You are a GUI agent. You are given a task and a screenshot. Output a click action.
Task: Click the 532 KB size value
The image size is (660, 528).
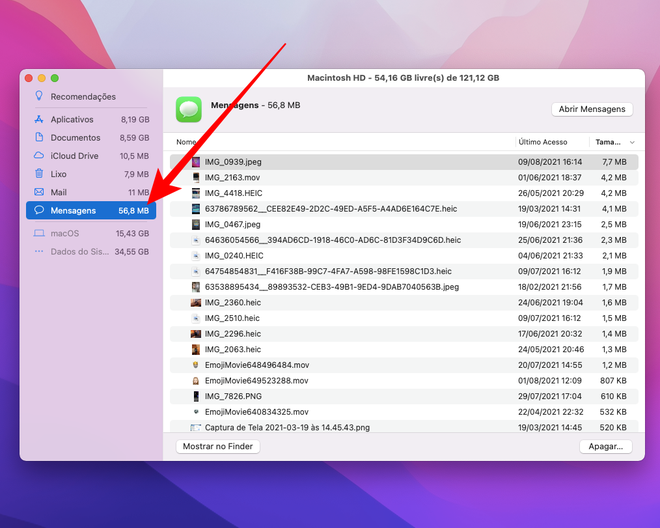click(613, 412)
